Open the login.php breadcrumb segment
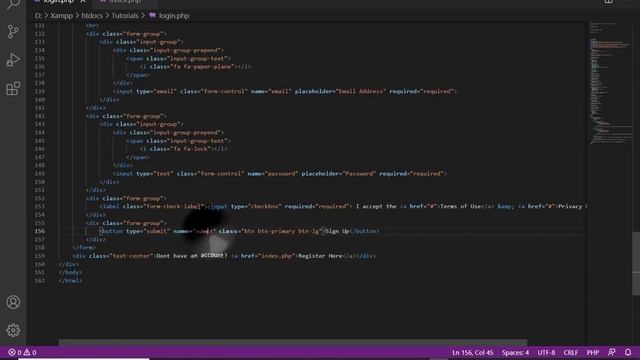The width and height of the screenshot is (640, 360). pos(174,16)
